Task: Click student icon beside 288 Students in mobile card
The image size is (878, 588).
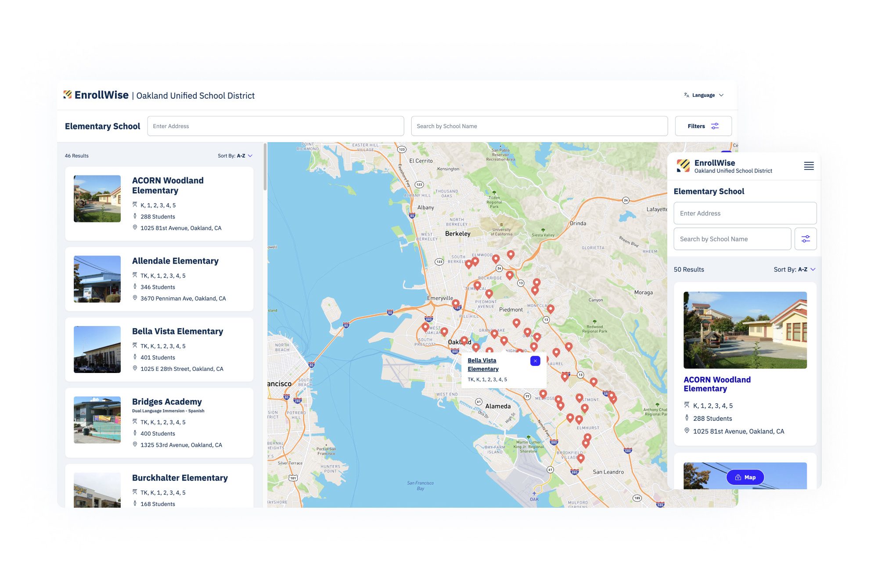Action: point(687,418)
